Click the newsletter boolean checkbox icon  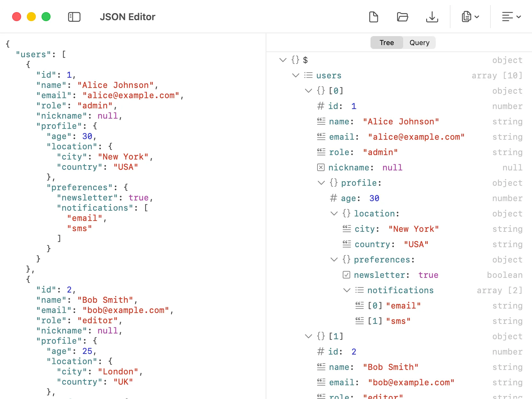(x=346, y=275)
